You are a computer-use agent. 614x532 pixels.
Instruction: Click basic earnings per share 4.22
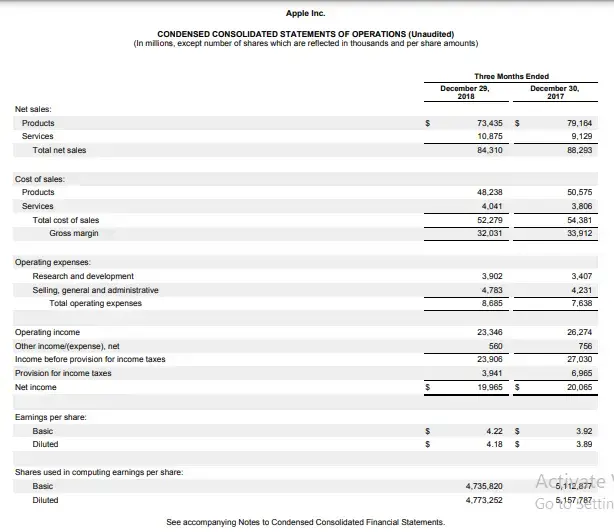pyautogui.click(x=494, y=431)
